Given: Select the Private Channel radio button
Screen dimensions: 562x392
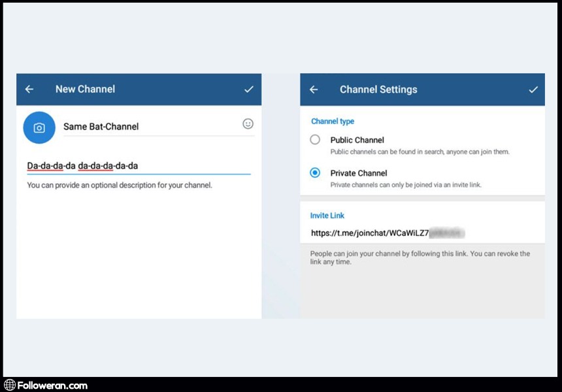Looking at the screenshot, I should (x=315, y=173).
